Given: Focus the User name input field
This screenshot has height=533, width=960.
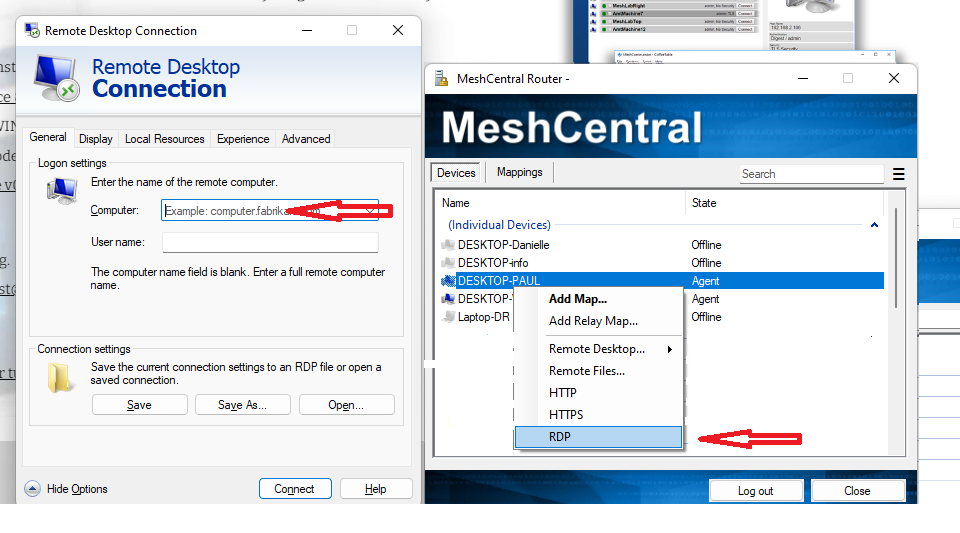Looking at the screenshot, I should point(270,242).
